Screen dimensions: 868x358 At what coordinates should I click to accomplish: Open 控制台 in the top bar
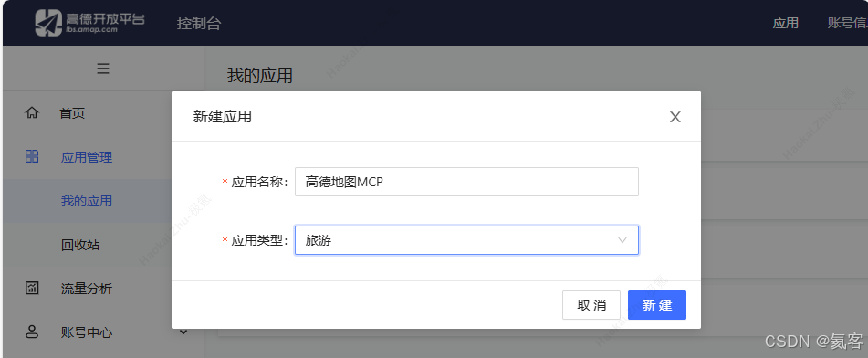pos(199,23)
